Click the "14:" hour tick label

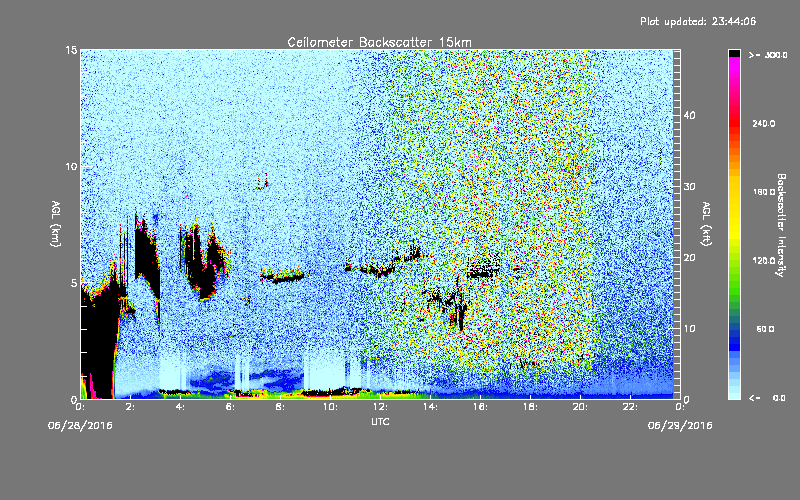[430, 407]
